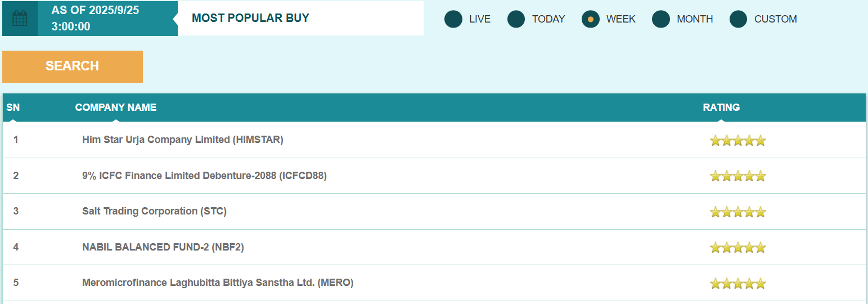Sort by SN column header
Viewport: 868px width, 304px height.
pos(13,108)
